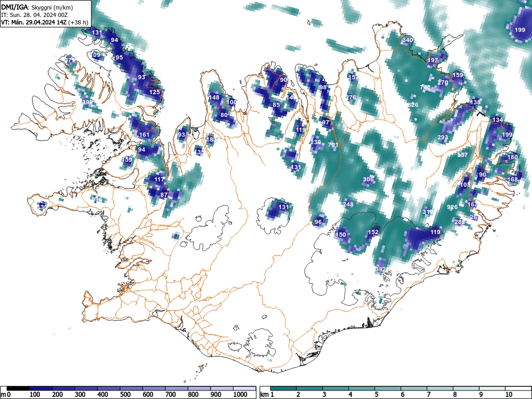
Task: Click the 96 visibility value
Action: tap(318, 222)
